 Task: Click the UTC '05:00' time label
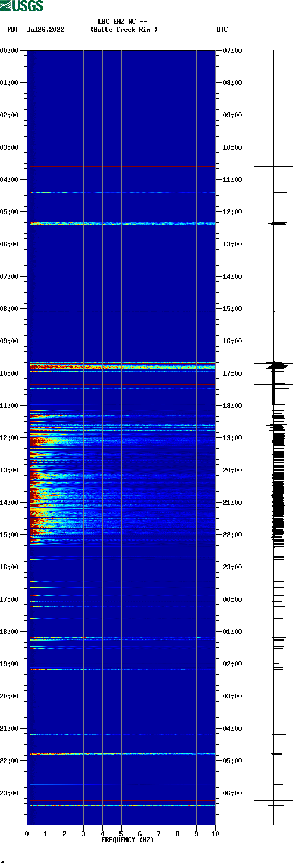pyautogui.click(x=232, y=761)
